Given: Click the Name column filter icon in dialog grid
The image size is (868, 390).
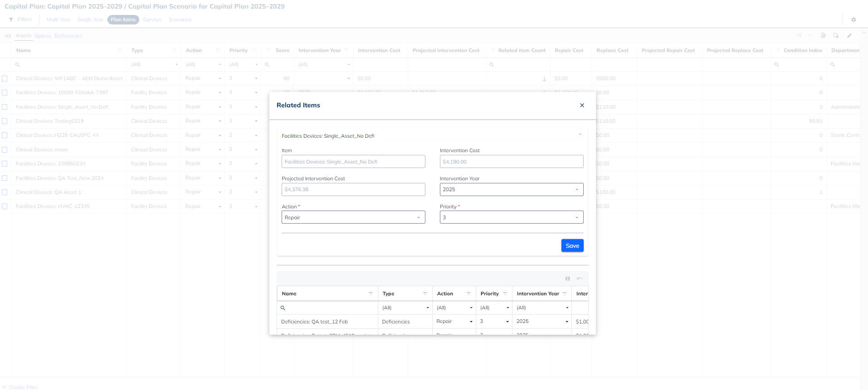Looking at the screenshot, I should 371,294.
